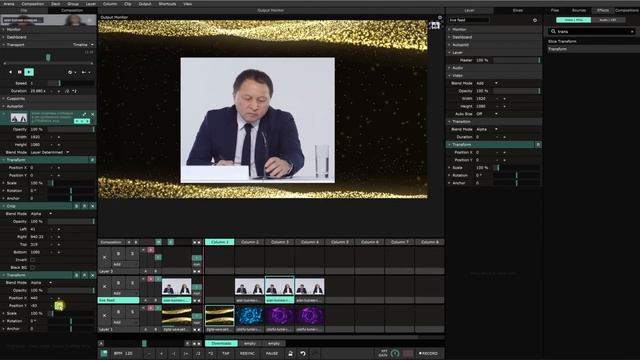Toggle the lock icon in the bottom toolbar
Image resolution: width=640 pixels, height=360 pixels.
(290, 353)
